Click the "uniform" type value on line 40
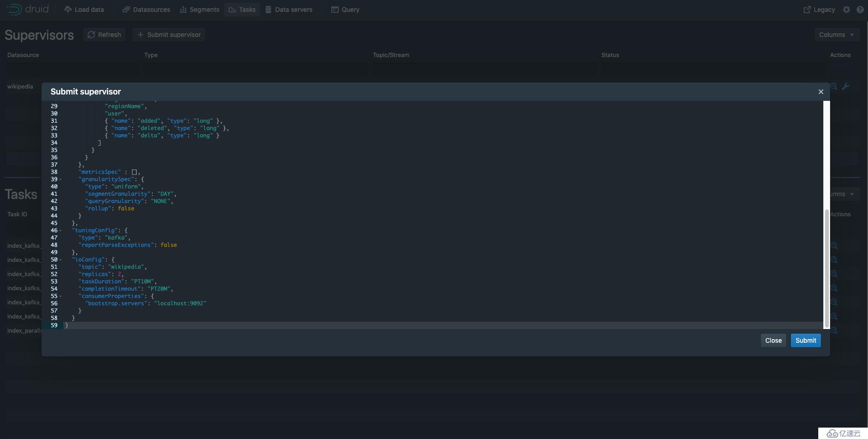868x439 pixels. [126, 187]
